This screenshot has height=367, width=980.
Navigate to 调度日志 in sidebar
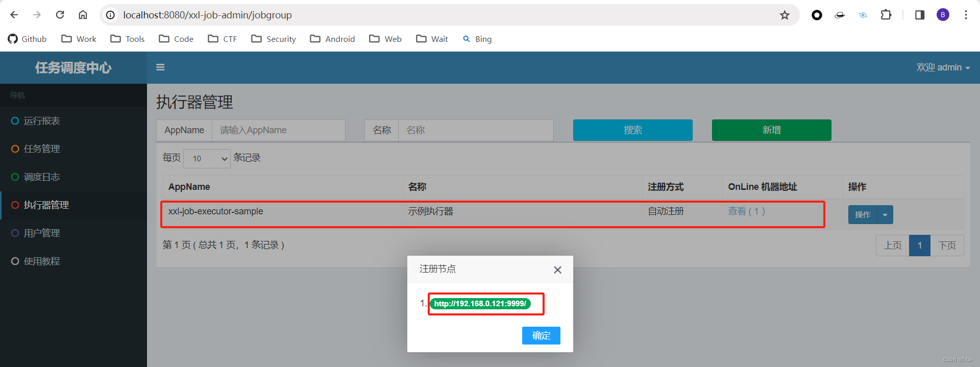[x=73, y=177]
